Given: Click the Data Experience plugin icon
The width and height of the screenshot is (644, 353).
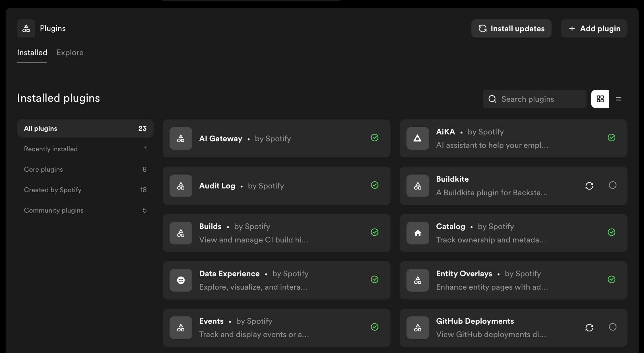Looking at the screenshot, I should (x=181, y=280).
